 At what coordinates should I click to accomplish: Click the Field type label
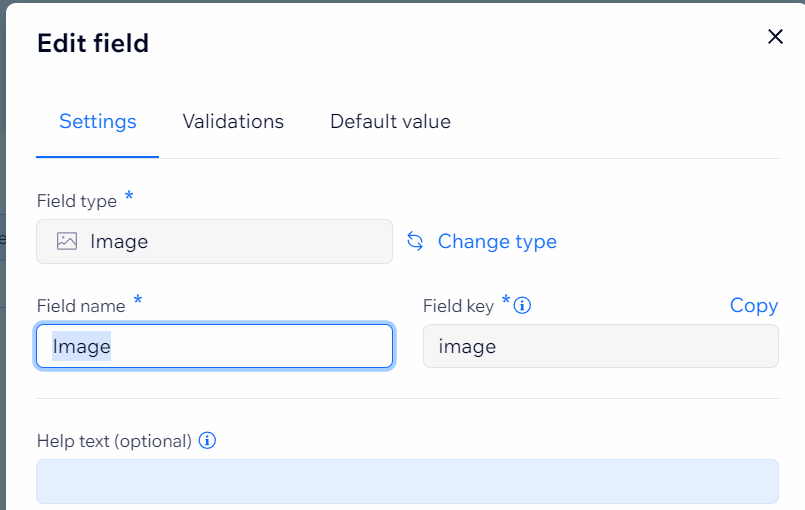pos(77,201)
